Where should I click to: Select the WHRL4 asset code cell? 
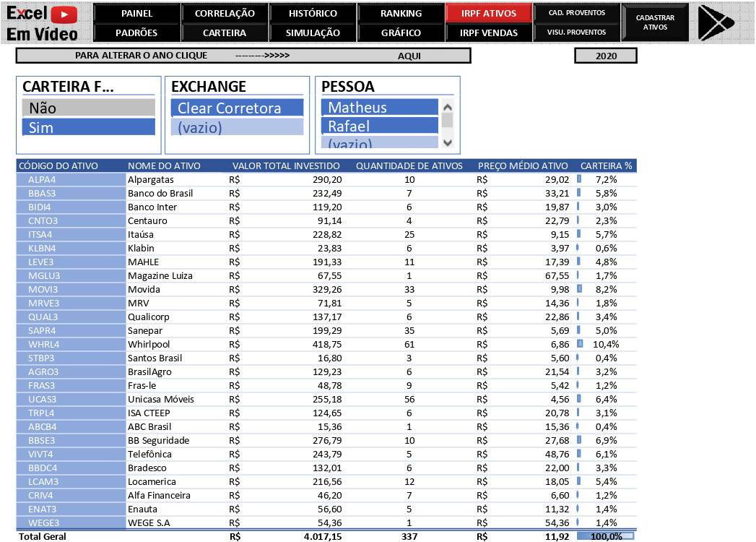pos(71,344)
